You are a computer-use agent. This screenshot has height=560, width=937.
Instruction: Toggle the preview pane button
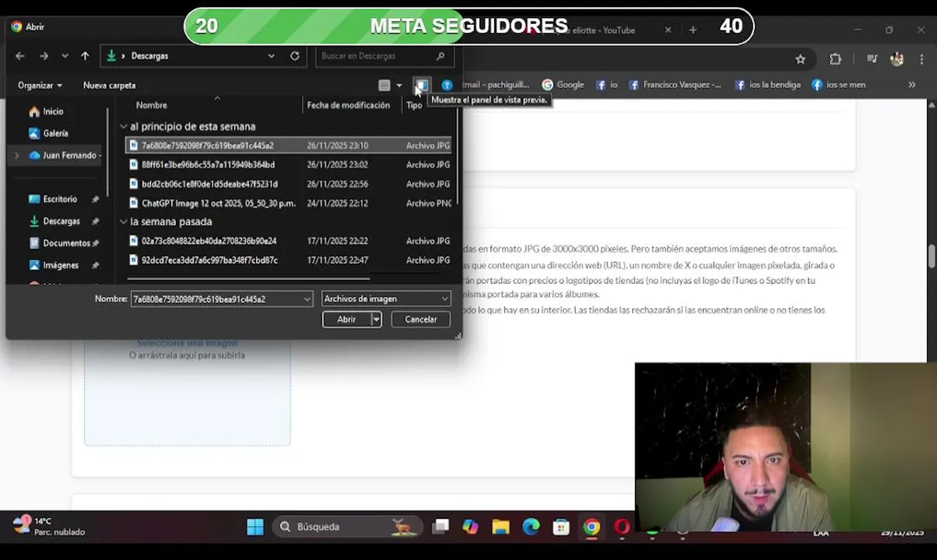[x=422, y=85]
